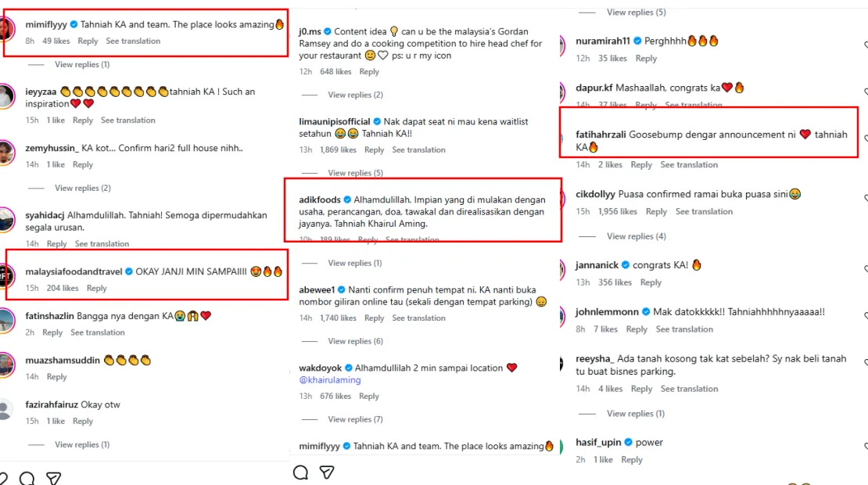Screen dimensions: 868x485
Task: Open reeysha_ username profile link
Action: 594,359
